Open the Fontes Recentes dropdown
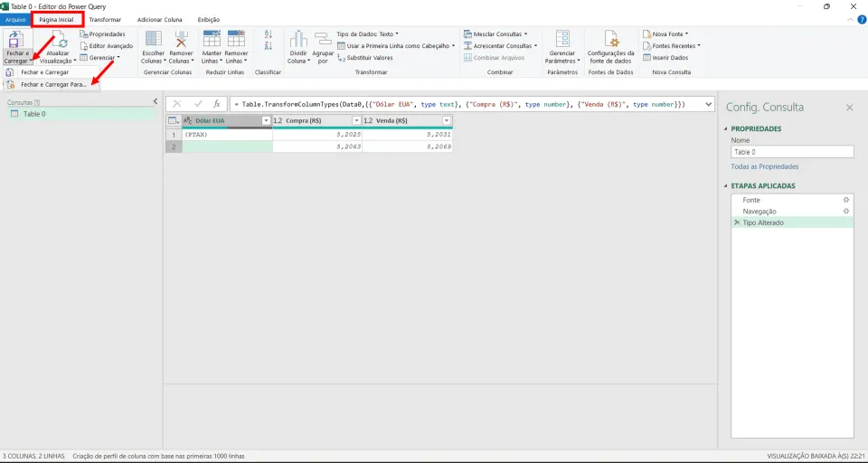The image size is (868, 463). point(672,46)
